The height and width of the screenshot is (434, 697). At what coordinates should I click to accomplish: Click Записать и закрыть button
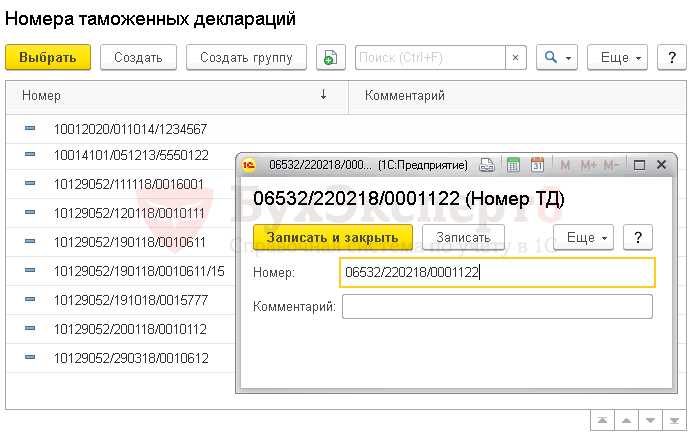point(333,237)
